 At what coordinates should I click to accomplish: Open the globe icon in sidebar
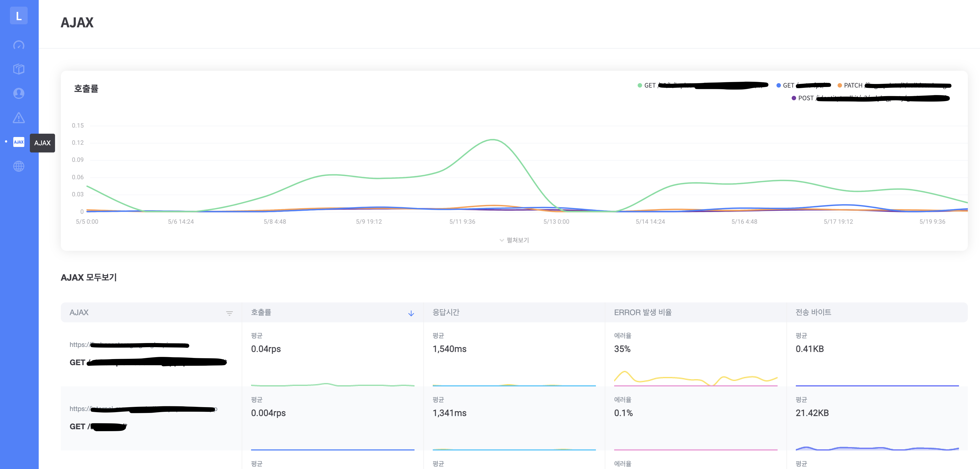[19, 166]
